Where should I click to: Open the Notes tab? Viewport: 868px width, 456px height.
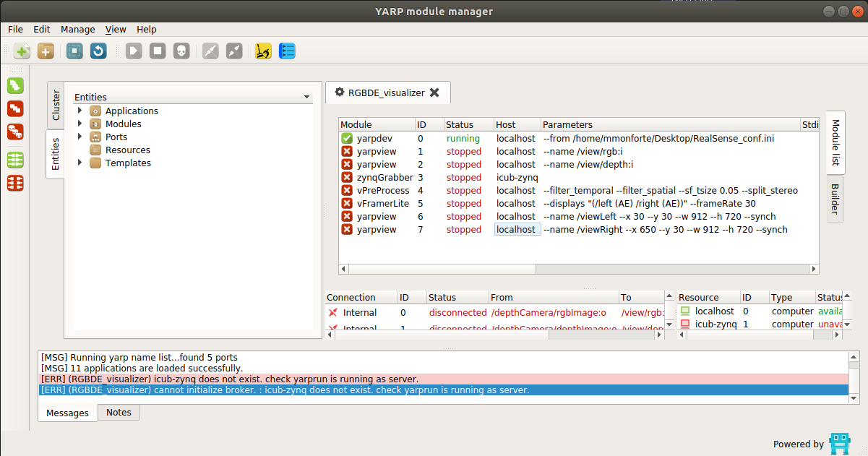(x=119, y=412)
